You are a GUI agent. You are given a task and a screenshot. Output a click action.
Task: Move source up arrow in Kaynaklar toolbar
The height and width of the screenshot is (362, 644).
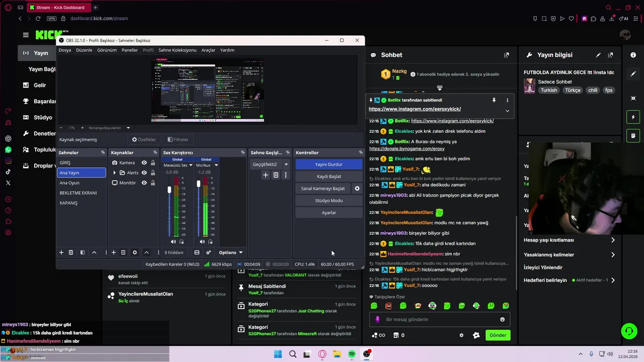(146, 252)
